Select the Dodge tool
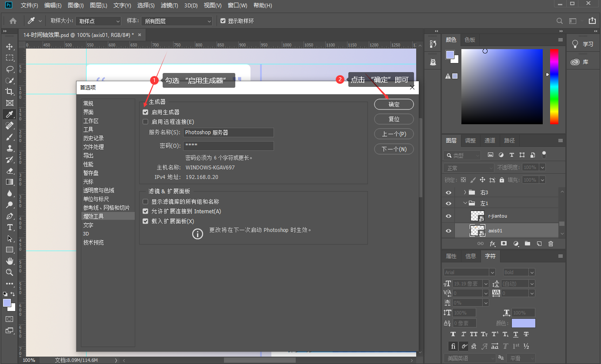The width and height of the screenshot is (601, 364). (10, 205)
